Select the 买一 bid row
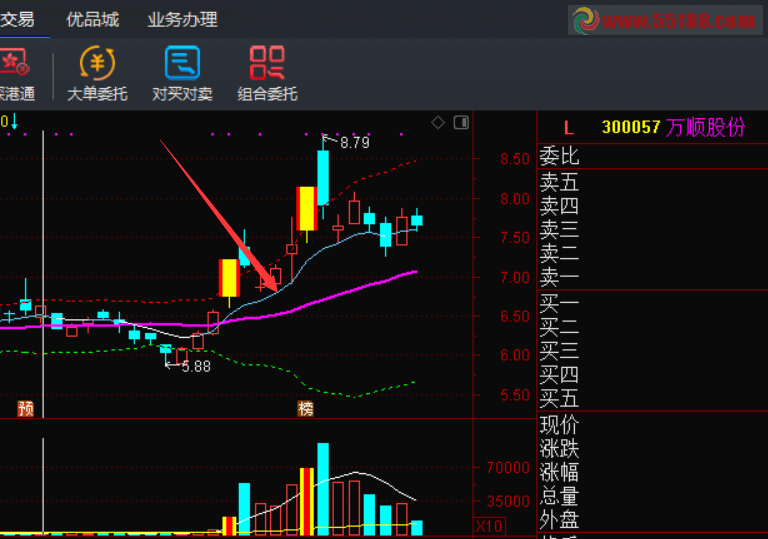 pyautogui.click(x=559, y=302)
